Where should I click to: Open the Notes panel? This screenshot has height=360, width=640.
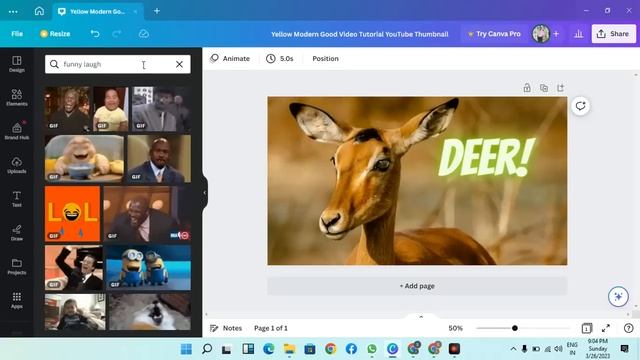(x=226, y=328)
